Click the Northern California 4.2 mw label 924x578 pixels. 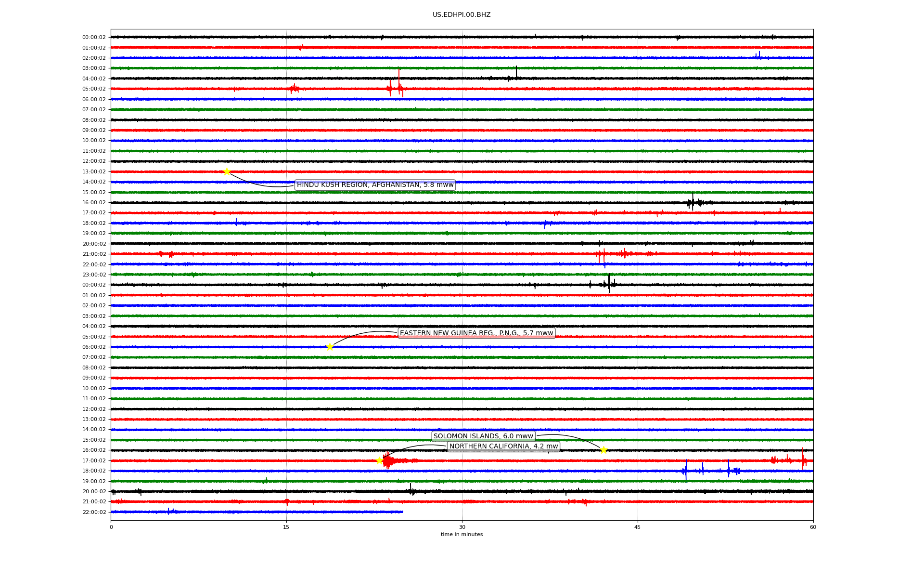(503, 447)
